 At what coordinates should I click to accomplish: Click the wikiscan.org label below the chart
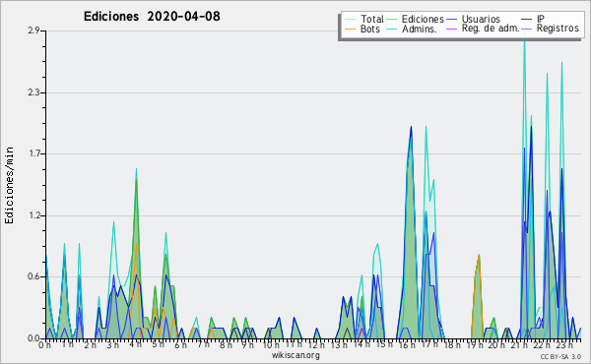click(x=295, y=355)
